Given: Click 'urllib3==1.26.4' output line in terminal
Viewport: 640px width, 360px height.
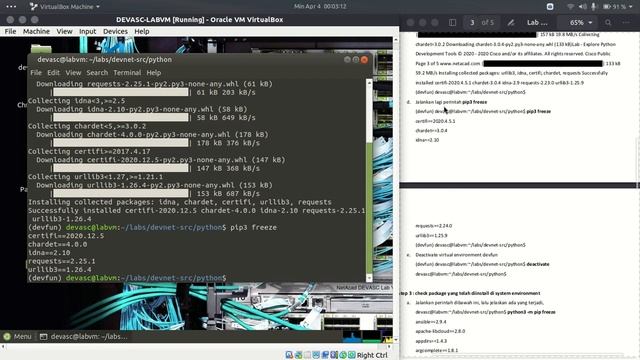Looking at the screenshot, I should coord(60,270).
